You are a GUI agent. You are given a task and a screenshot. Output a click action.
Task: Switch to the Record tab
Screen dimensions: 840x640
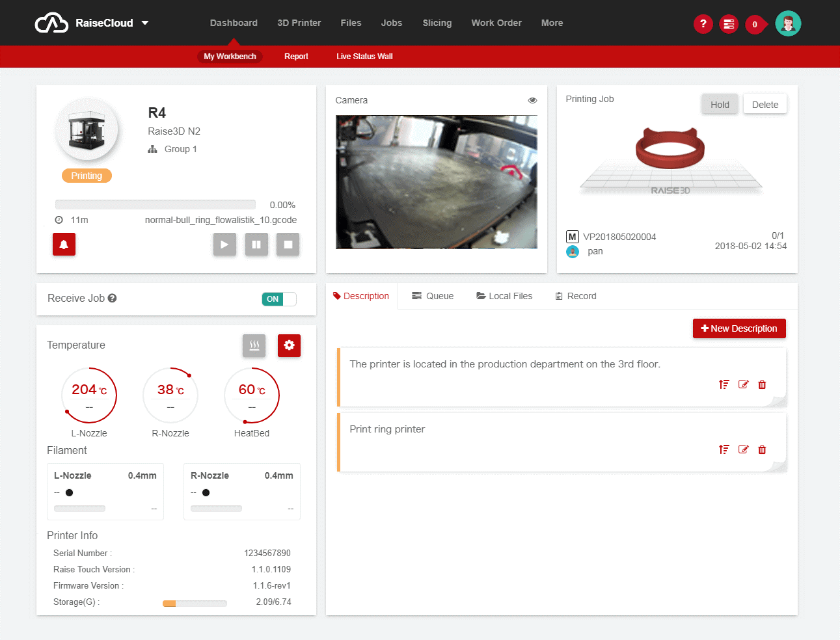575,296
